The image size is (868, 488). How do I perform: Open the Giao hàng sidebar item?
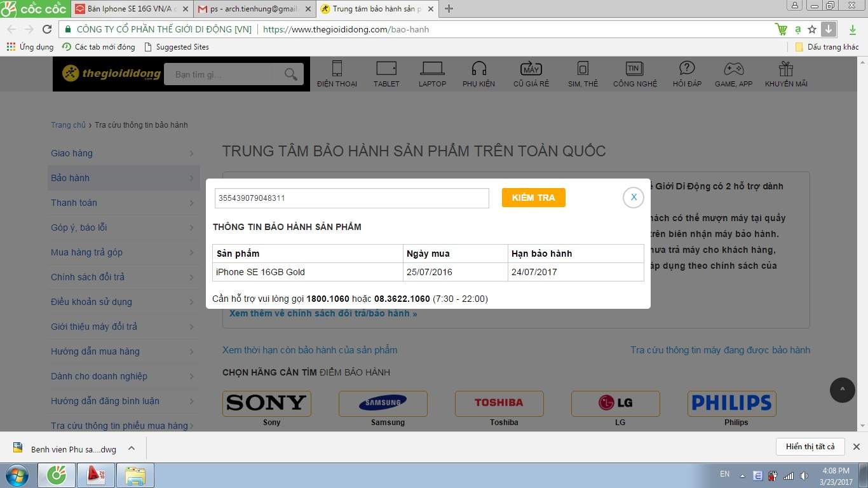click(x=123, y=153)
